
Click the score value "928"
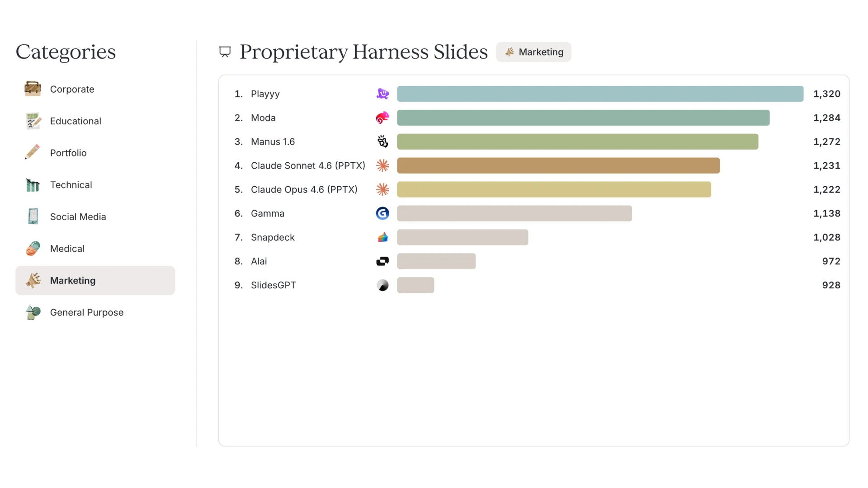pos(831,285)
